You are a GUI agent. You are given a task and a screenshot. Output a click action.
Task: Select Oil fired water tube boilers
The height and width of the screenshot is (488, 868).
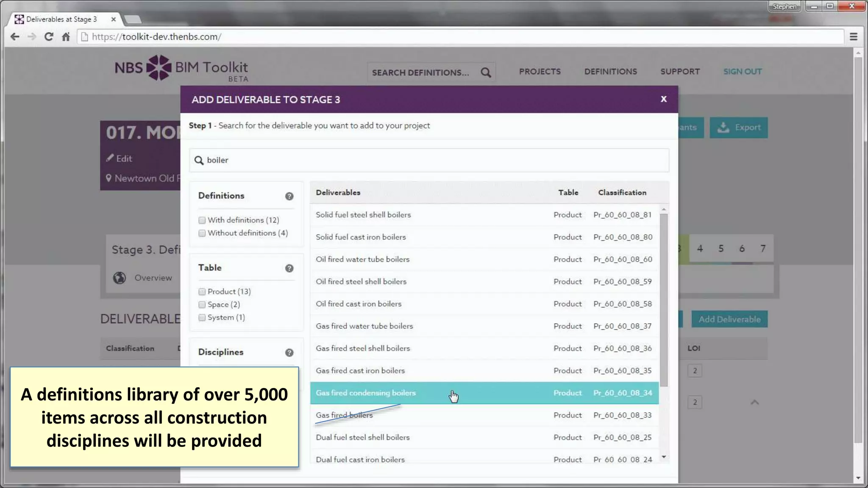point(484,259)
